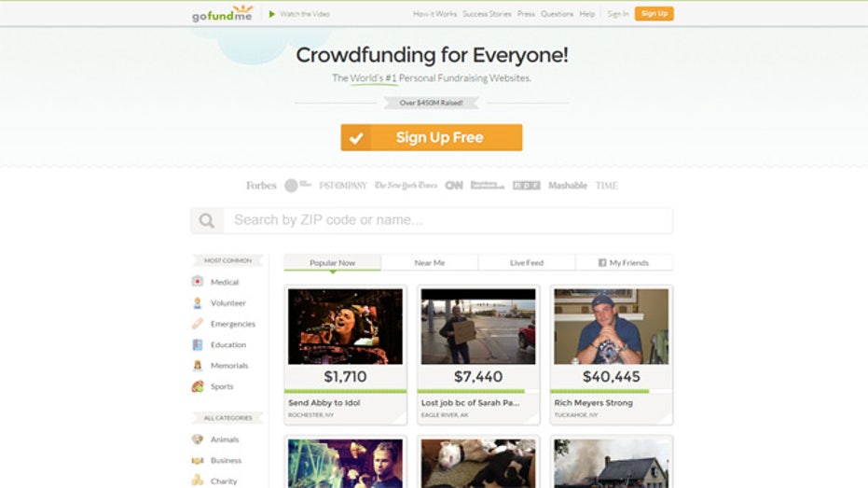This screenshot has width=868, height=488.
Task: Open the Medical category icon
Action: (198, 282)
